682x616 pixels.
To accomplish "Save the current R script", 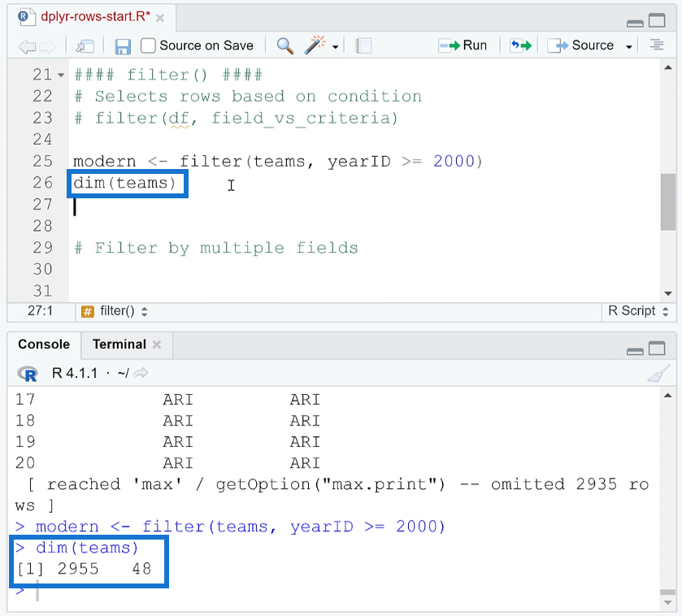I will coord(123,46).
